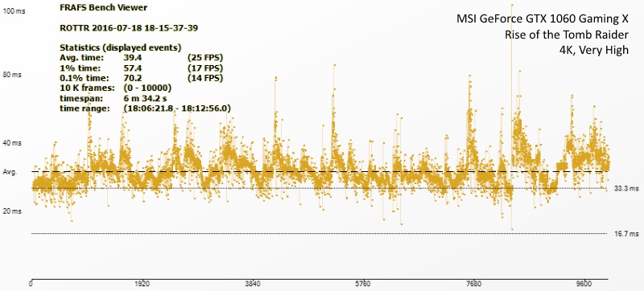Viewport: 644px width, 291px height.
Task: Click the '7680' x-axis tick label
Action: click(473, 284)
